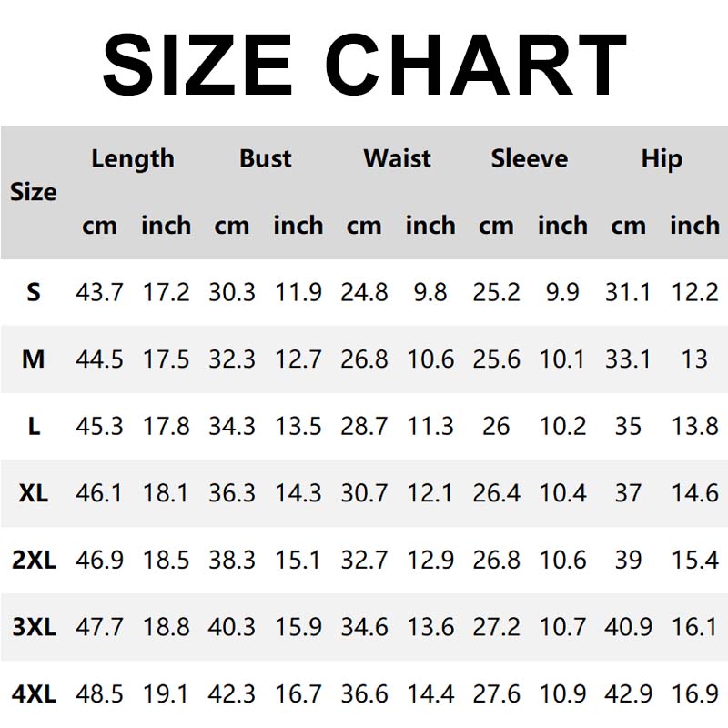
Task: Click the Hip column header
Action: pyautogui.click(x=661, y=158)
